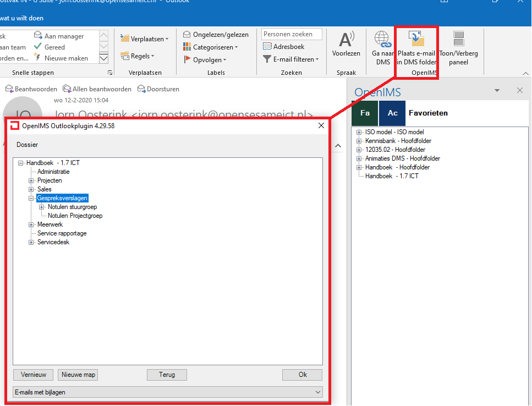Collapse Gespreksverslagen folder
Image resolution: width=532 pixels, height=406 pixels.
click(x=31, y=198)
